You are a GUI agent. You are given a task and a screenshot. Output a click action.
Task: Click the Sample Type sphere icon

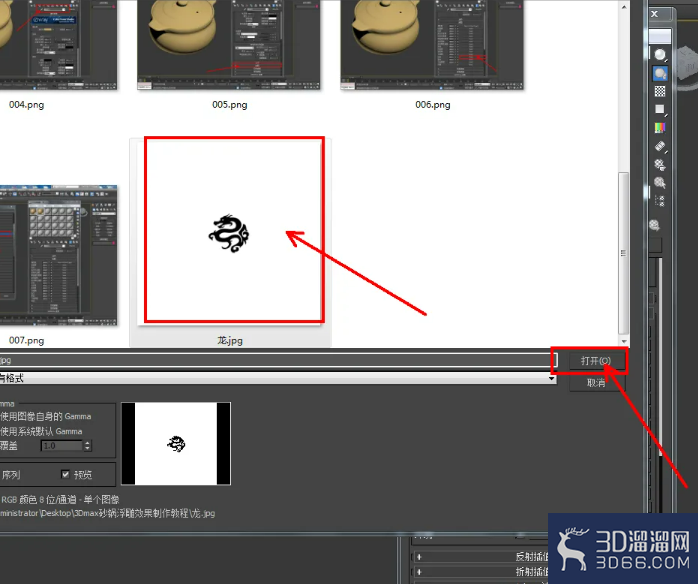coord(660,55)
